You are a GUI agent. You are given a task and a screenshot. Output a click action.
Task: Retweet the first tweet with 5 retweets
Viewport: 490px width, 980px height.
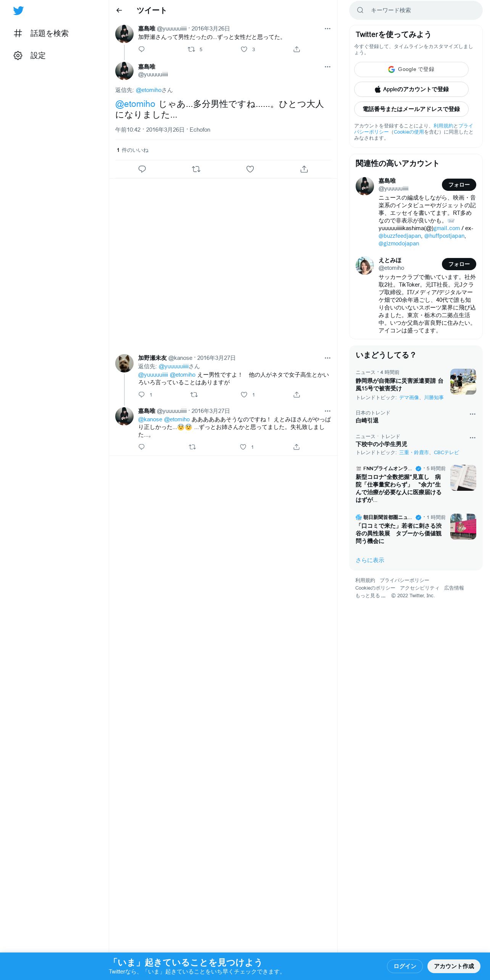pyautogui.click(x=192, y=49)
